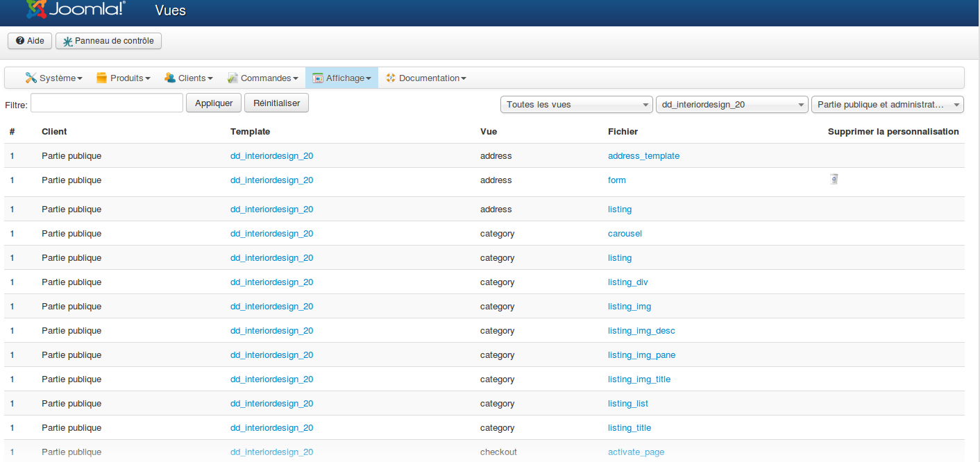Open the Système menu

point(54,78)
